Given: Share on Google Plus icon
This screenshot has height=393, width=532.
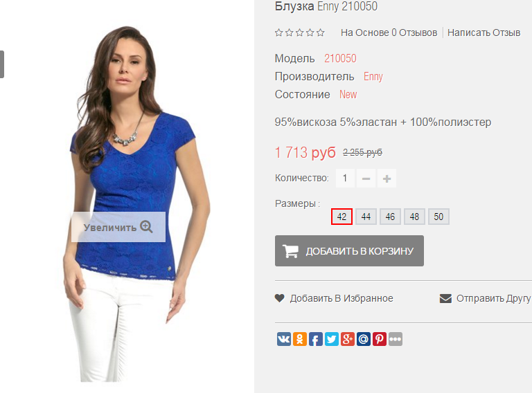Looking at the screenshot, I should [348, 339].
